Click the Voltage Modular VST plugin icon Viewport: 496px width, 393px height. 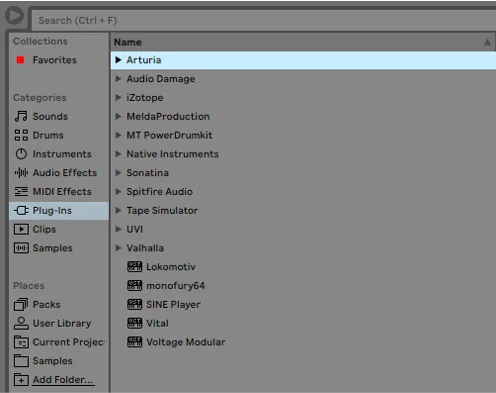click(135, 342)
